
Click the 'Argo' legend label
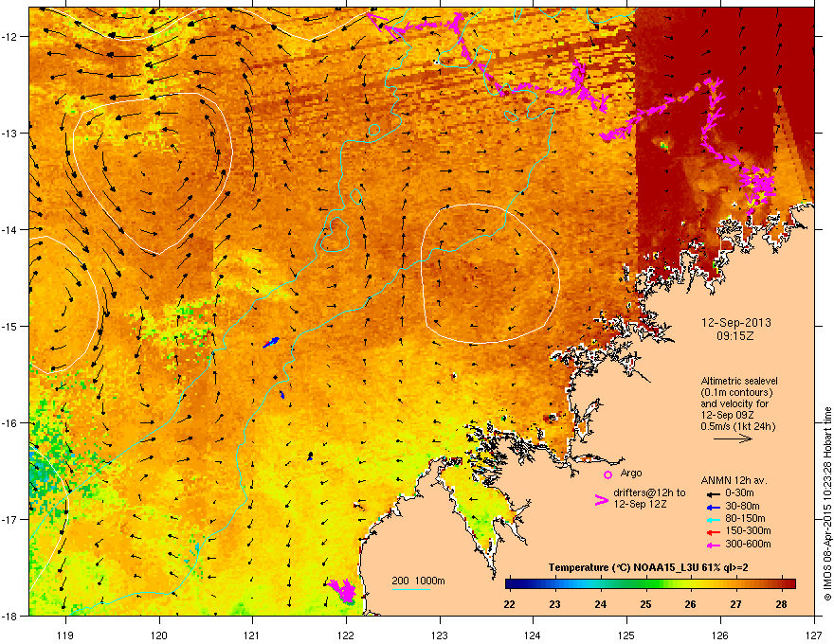[x=631, y=474]
